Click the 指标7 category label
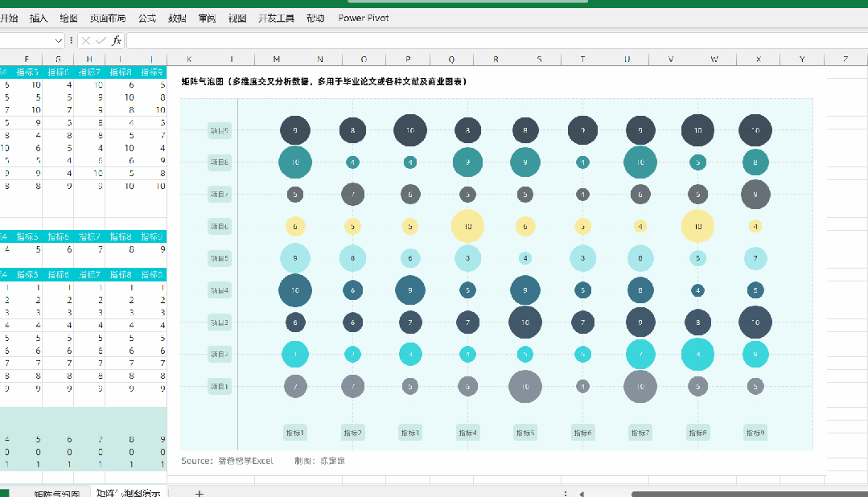 pos(640,433)
